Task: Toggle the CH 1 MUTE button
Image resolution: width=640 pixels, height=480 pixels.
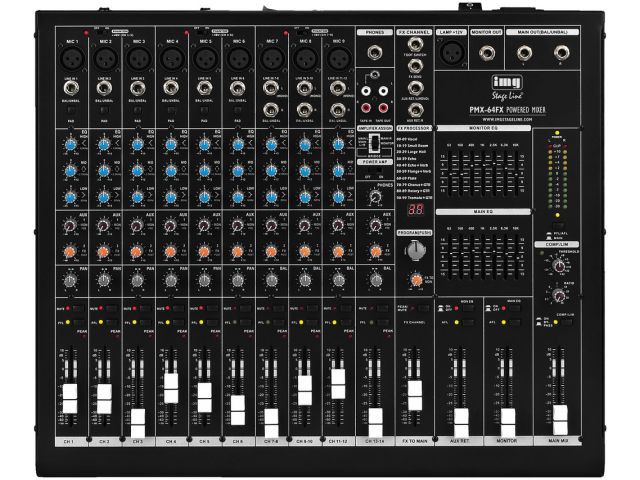Action: (x=78, y=308)
